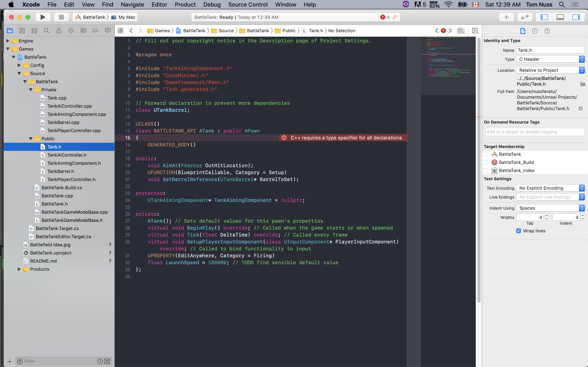Screen dimensions: 588x367
Task: Collapse the Private folder
Action: click(31, 90)
